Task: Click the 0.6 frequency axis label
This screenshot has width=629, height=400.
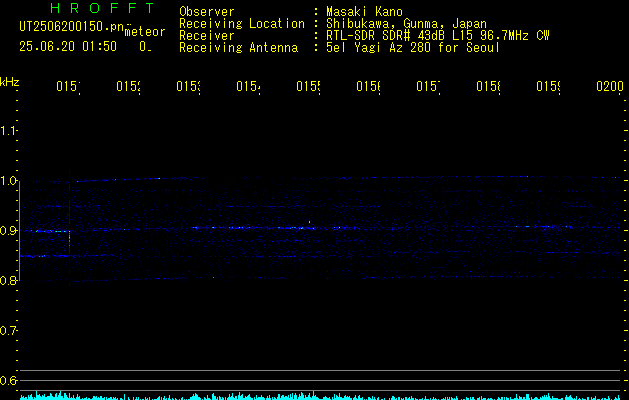Action: click(x=8, y=380)
